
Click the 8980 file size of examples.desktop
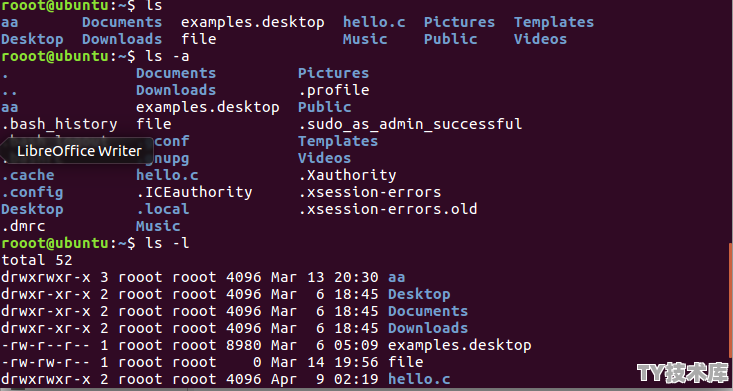(244, 345)
